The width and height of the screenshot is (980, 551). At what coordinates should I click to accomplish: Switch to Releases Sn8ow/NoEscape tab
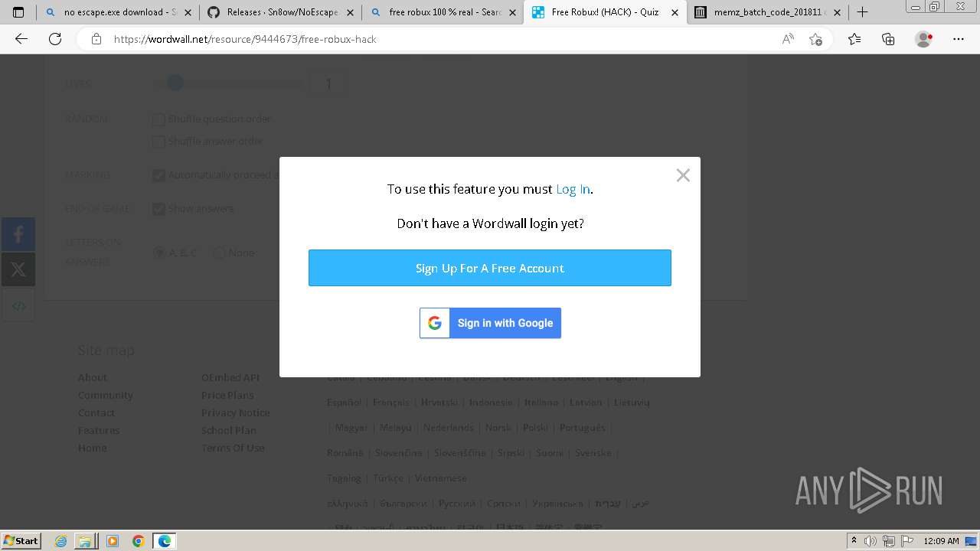[280, 12]
